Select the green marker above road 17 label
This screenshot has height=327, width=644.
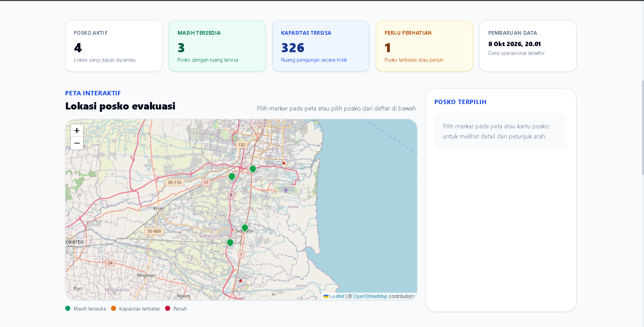click(x=232, y=177)
